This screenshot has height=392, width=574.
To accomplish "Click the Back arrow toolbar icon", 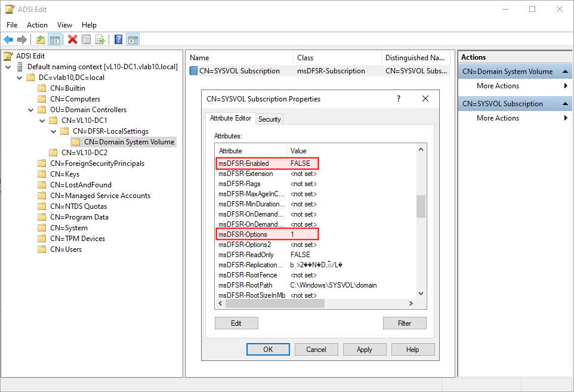I will click(8, 40).
